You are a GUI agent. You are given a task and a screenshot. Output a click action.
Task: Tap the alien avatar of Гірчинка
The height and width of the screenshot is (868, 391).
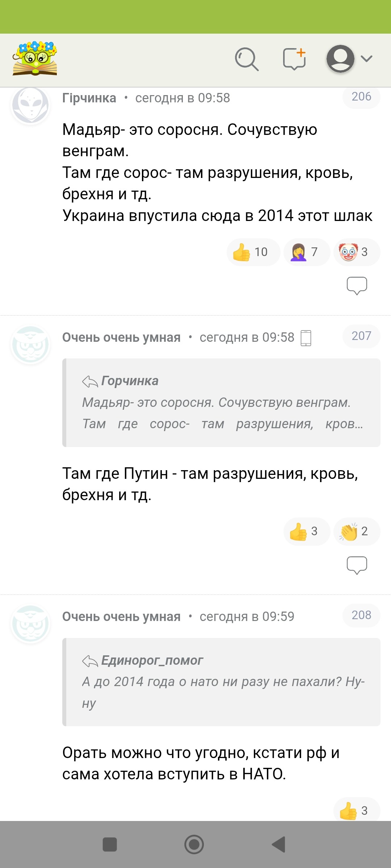(30, 105)
